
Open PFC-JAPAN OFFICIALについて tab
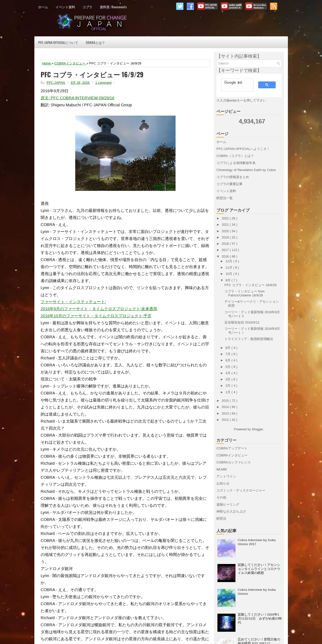(58, 43)
